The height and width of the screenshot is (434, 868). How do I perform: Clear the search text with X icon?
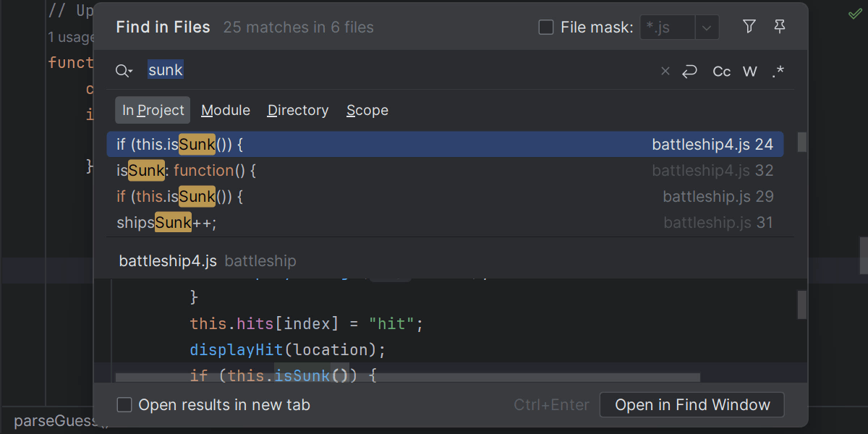tap(665, 71)
